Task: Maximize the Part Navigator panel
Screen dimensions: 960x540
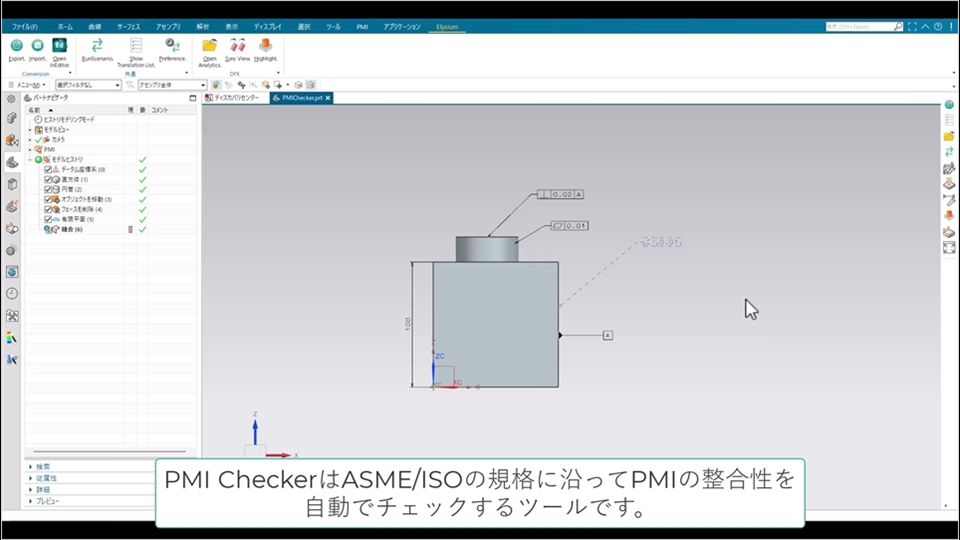Action: click(x=192, y=98)
